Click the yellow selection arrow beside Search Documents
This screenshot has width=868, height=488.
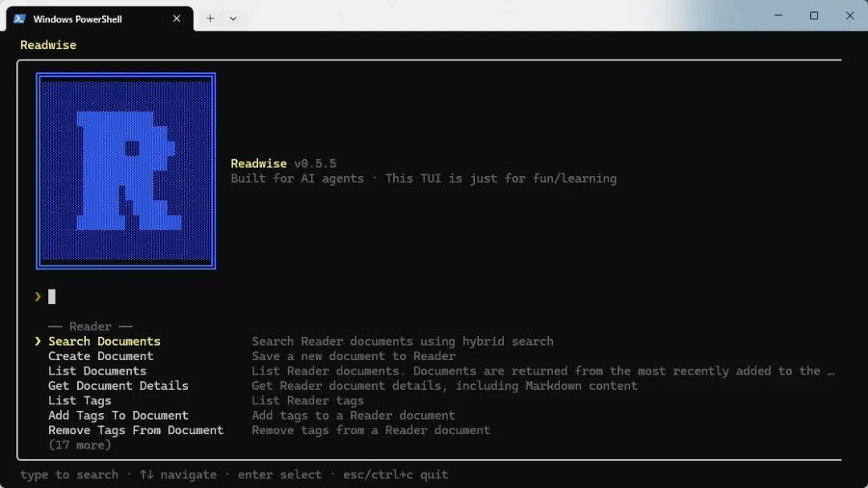tap(38, 342)
